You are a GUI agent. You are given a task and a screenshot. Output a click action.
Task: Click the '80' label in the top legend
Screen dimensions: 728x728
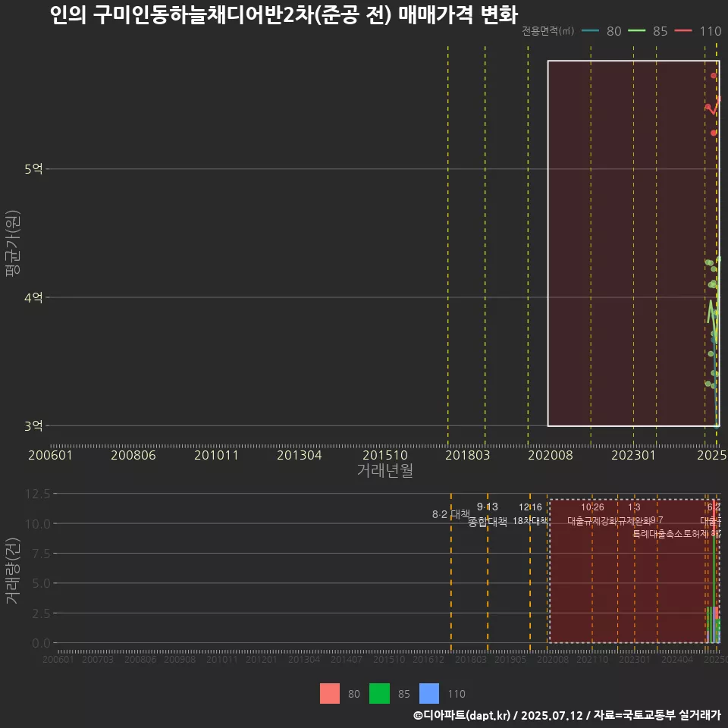coord(613,31)
